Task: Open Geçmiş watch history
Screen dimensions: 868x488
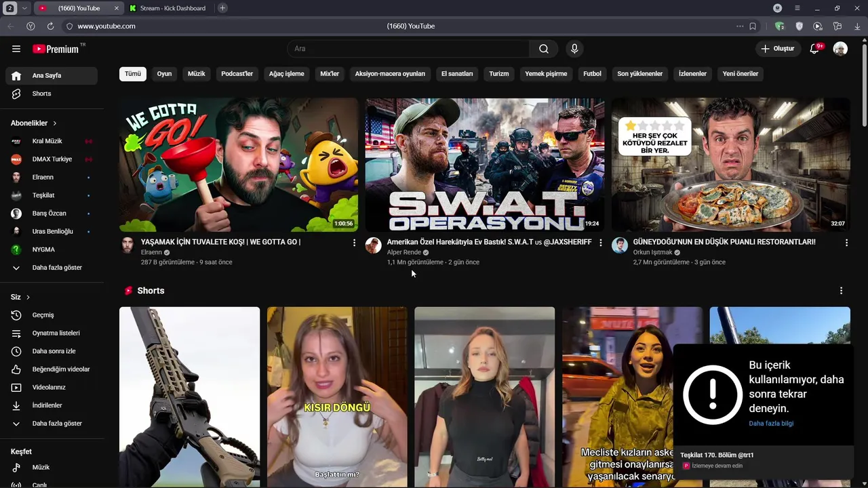Action: [52, 315]
